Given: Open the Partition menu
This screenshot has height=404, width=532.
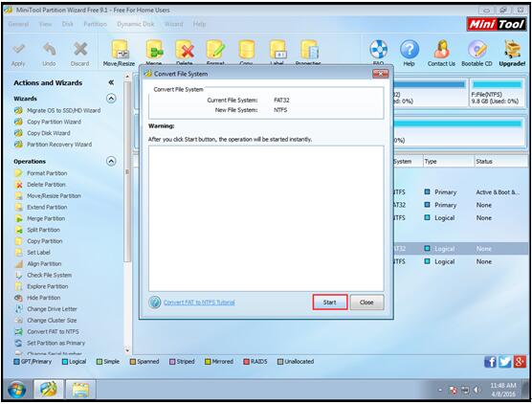Looking at the screenshot, I should [x=95, y=24].
